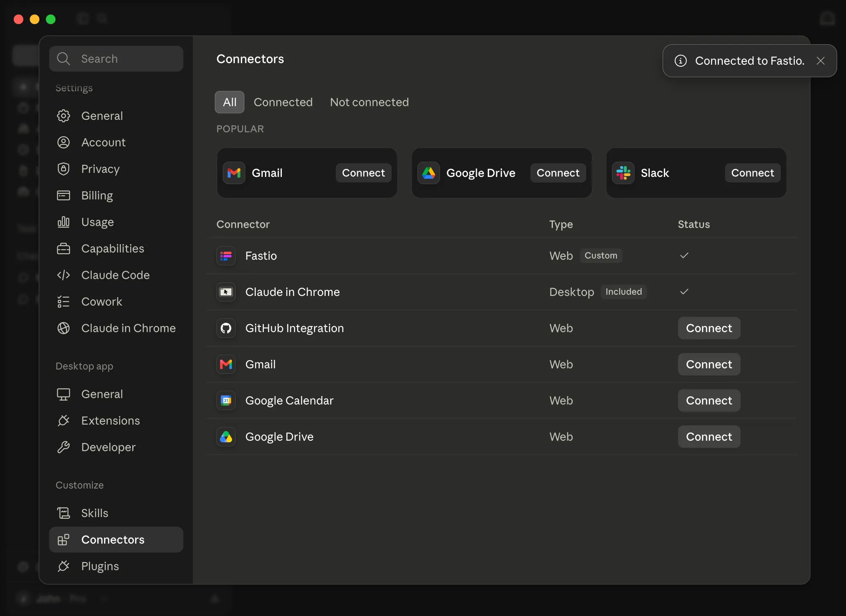Connect the Google Calendar row
This screenshot has width=846, height=616.
coord(709,400)
